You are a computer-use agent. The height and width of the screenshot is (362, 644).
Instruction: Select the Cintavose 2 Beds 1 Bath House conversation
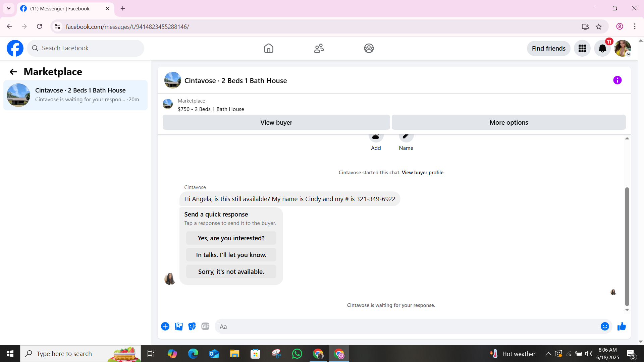point(75,95)
